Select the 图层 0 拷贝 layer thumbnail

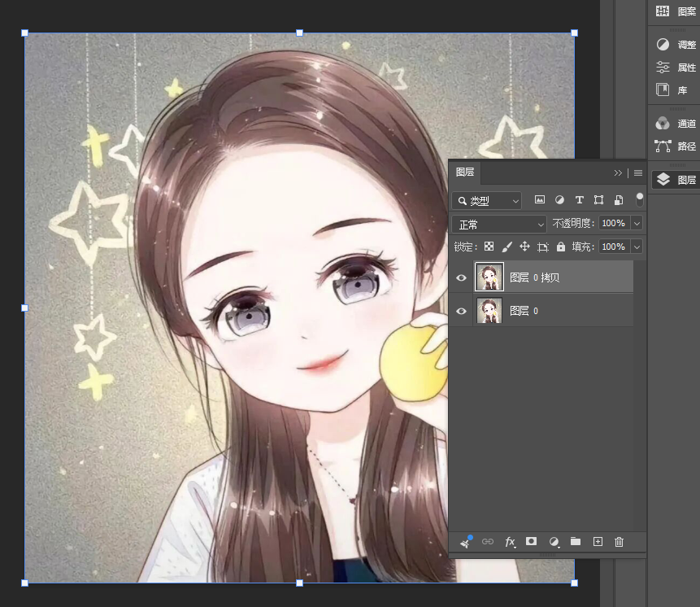pos(489,277)
